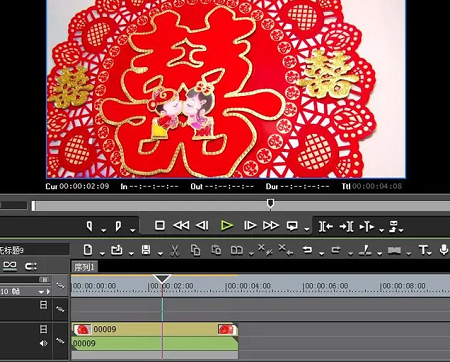Viewport: 450px width, 362px height.
Task: Cut clip with scissors icon
Action: point(175,250)
